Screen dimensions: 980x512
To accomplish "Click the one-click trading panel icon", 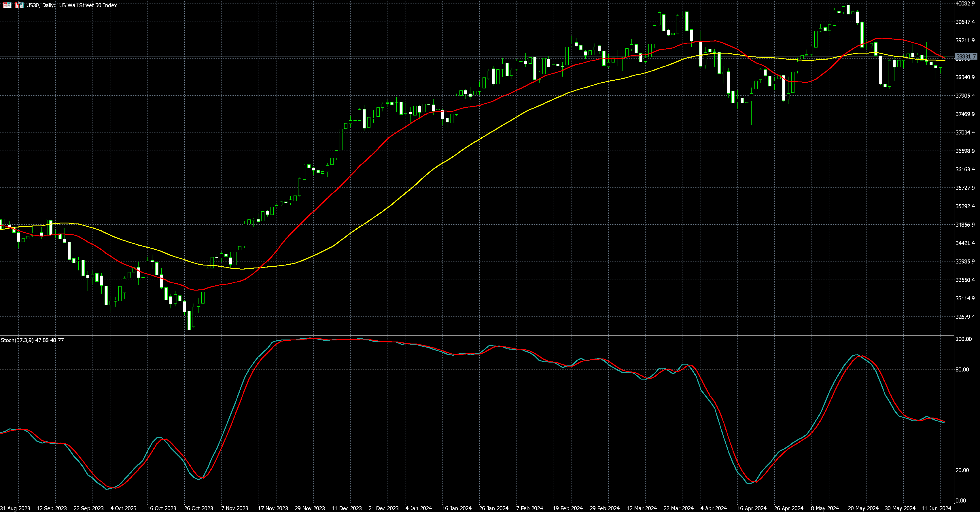I will (x=19, y=5).
